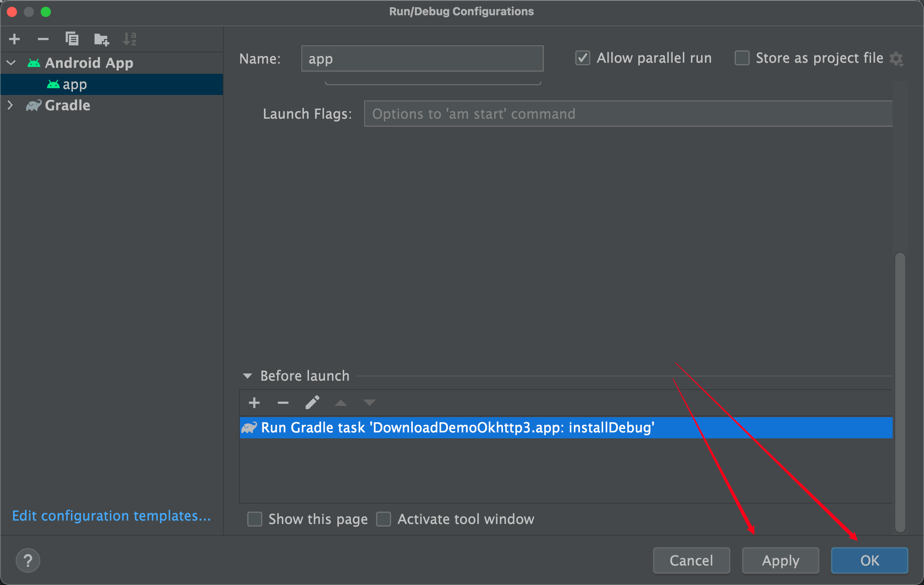Focus the Name input field
Image resolution: width=924 pixels, height=585 pixels.
[x=423, y=58]
